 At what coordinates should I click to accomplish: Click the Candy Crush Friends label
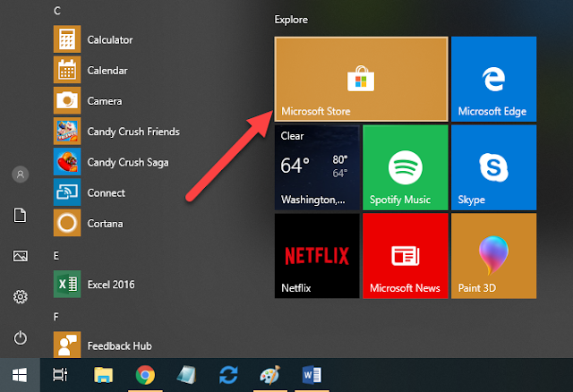click(133, 132)
